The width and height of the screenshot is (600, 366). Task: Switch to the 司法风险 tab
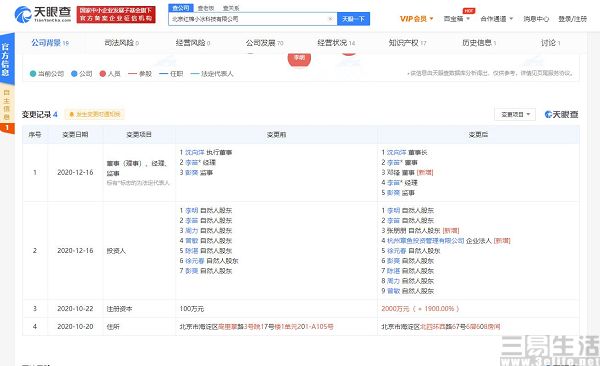pos(121,43)
